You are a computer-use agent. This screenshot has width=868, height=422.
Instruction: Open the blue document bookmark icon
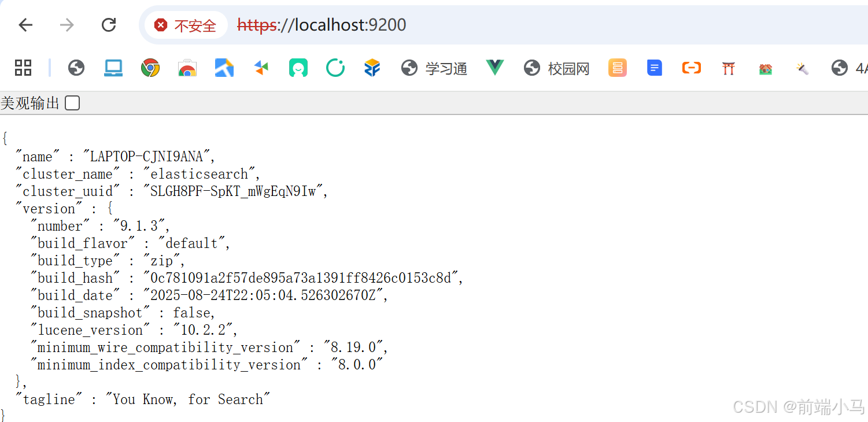tap(655, 68)
